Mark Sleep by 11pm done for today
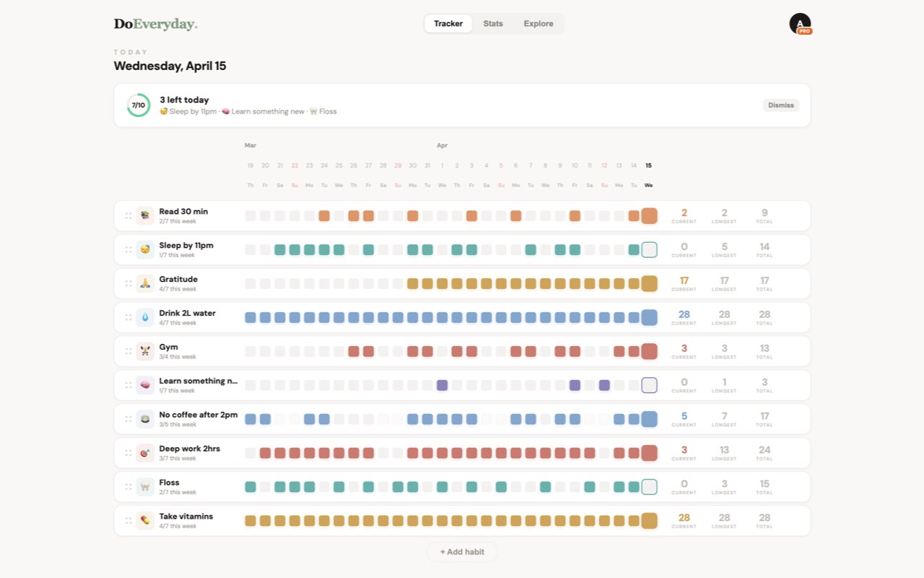Viewport: 924px width, 578px height. click(x=649, y=250)
